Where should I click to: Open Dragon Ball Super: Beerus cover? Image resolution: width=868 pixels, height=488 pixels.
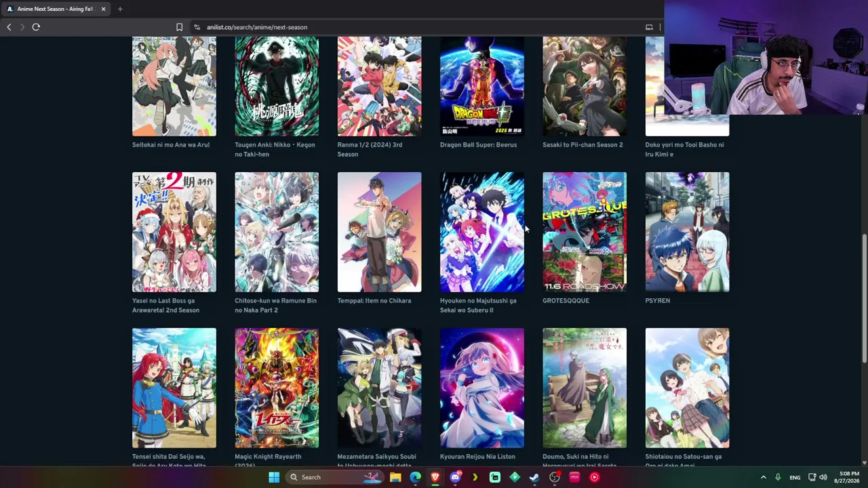[x=482, y=87]
